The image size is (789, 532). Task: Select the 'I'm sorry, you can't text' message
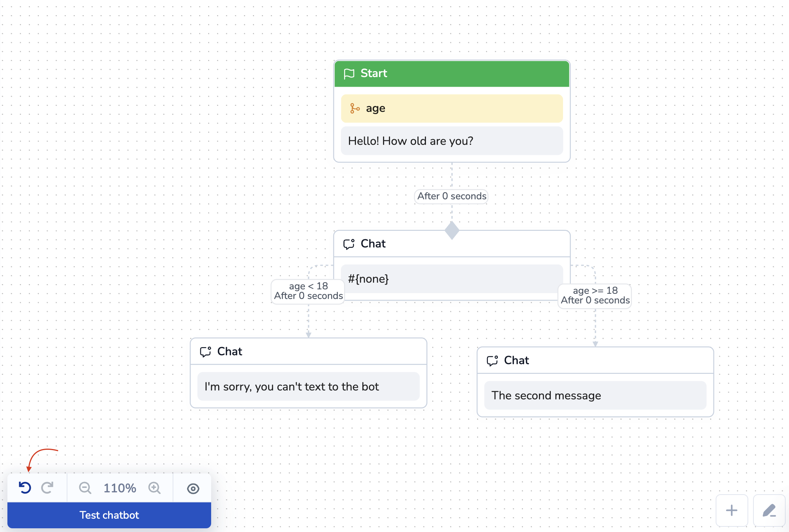[x=308, y=386]
